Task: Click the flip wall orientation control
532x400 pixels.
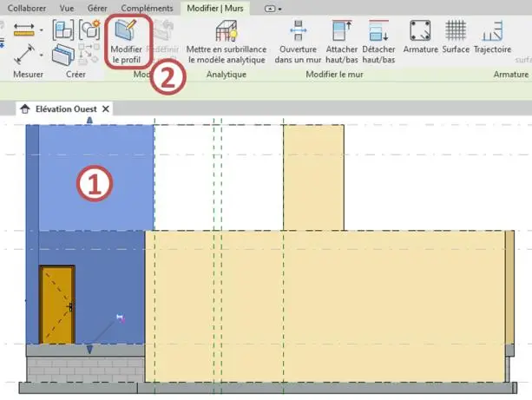Action: [x=121, y=318]
